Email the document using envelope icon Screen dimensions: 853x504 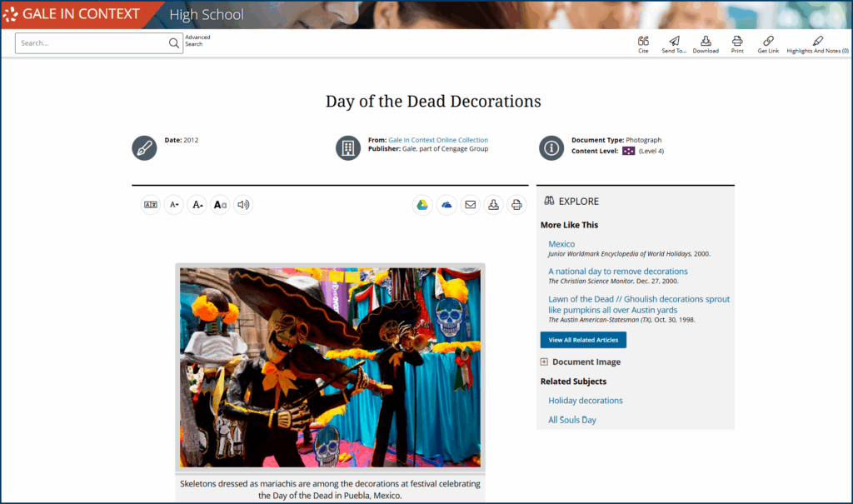(x=470, y=205)
